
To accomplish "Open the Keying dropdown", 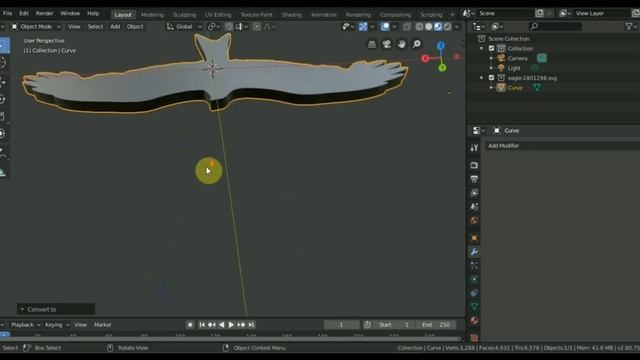I will click(x=57, y=324).
